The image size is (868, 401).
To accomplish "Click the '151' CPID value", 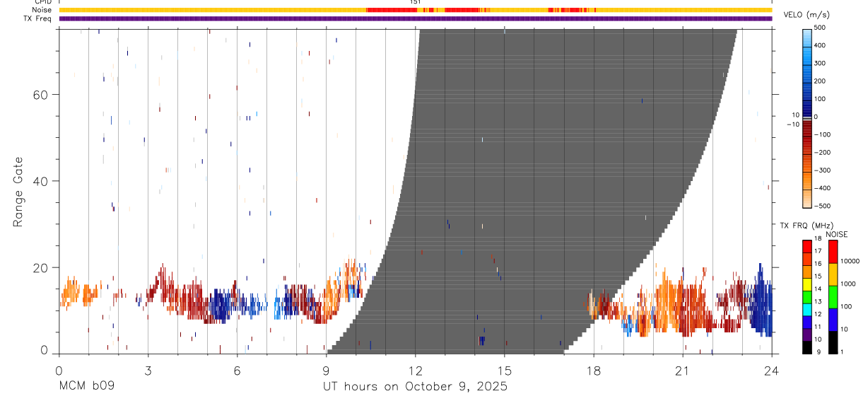I will (x=415, y=2).
